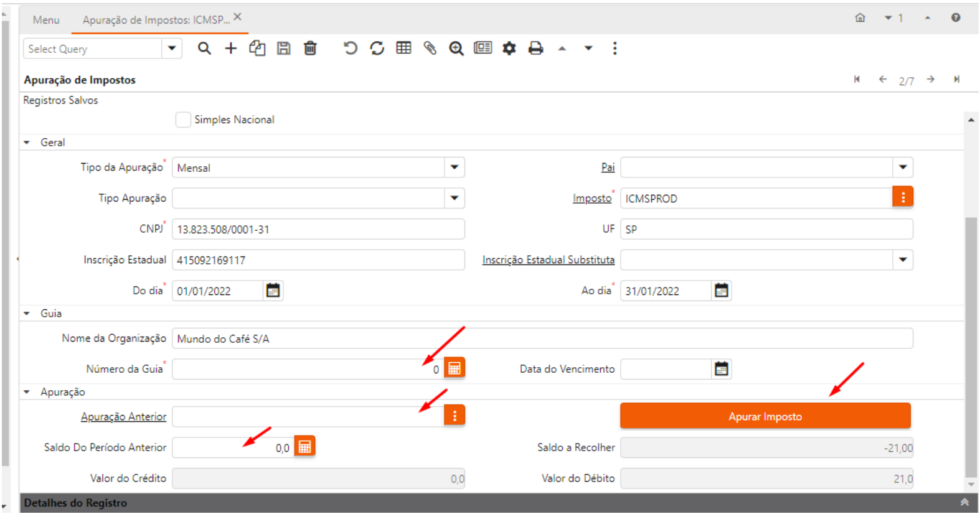The height and width of the screenshot is (514, 980).
Task: Open the attachment paperclip icon
Action: pyautogui.click(x=430, y=49)
